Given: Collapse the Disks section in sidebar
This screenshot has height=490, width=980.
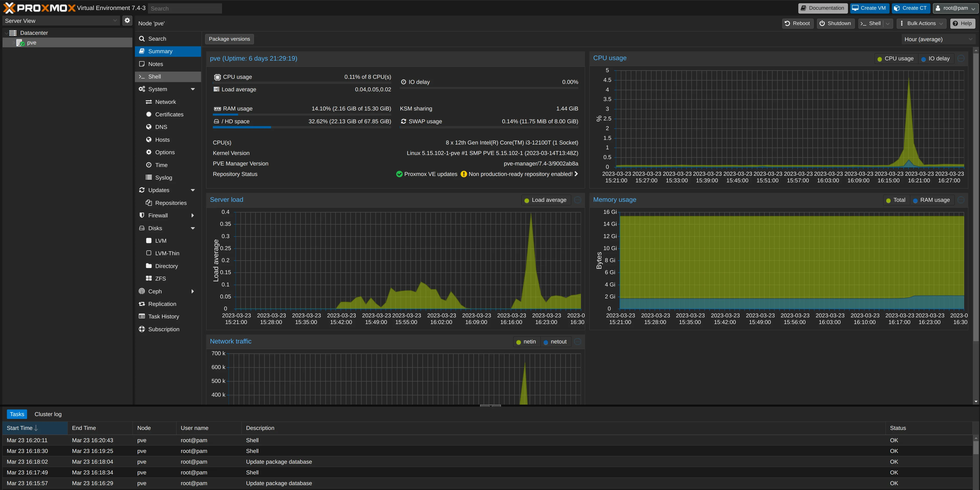Looking at the screenshot, I should (193, 228).
